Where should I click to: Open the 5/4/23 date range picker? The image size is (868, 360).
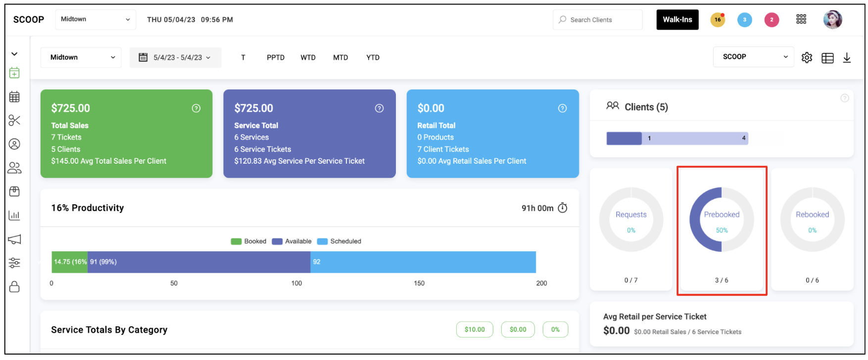[x=175, y=57]
